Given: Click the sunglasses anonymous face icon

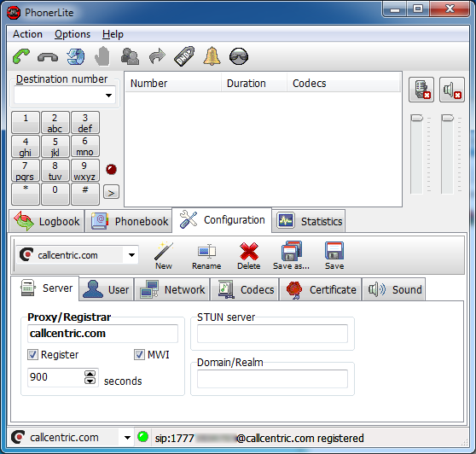Looking at the screenshot, I should point(239,56).
